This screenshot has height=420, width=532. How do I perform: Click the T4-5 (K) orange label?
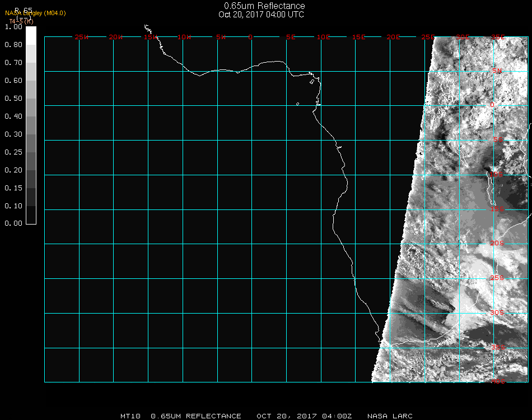pyautogui.click(x=21, y=21)
